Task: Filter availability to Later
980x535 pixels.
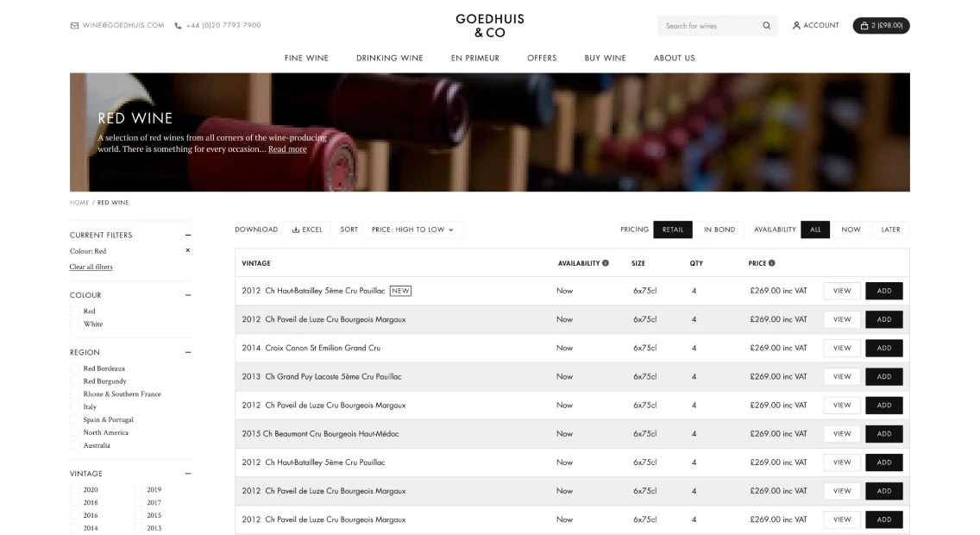Action: (x=890, y=230)
